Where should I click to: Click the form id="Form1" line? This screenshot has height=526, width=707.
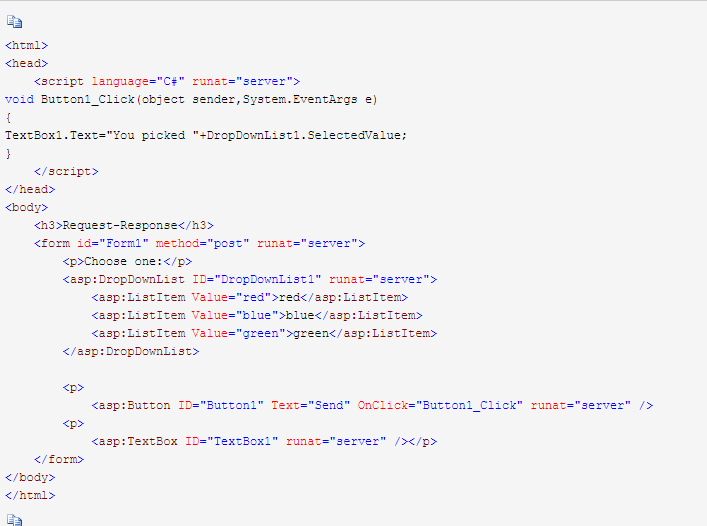click(199, 243)
